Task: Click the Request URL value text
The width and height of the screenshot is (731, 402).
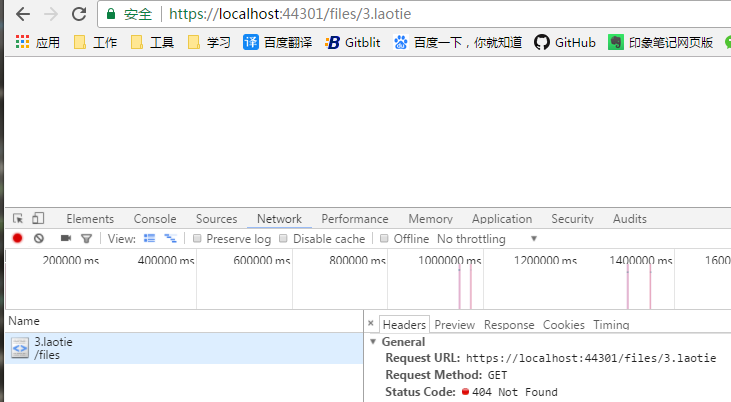Action: (591, 358)
